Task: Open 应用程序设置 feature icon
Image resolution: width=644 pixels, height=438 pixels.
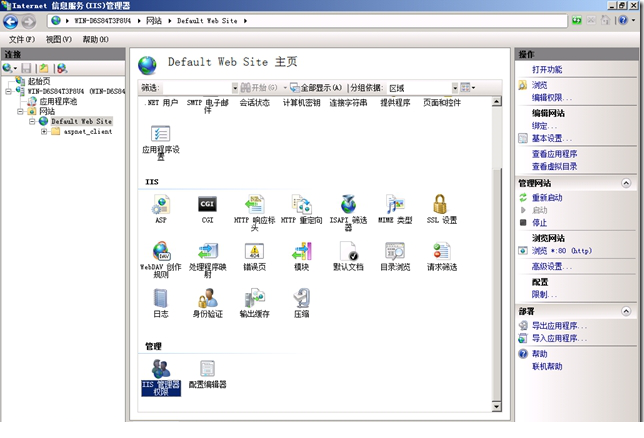Action: [161, 134]
